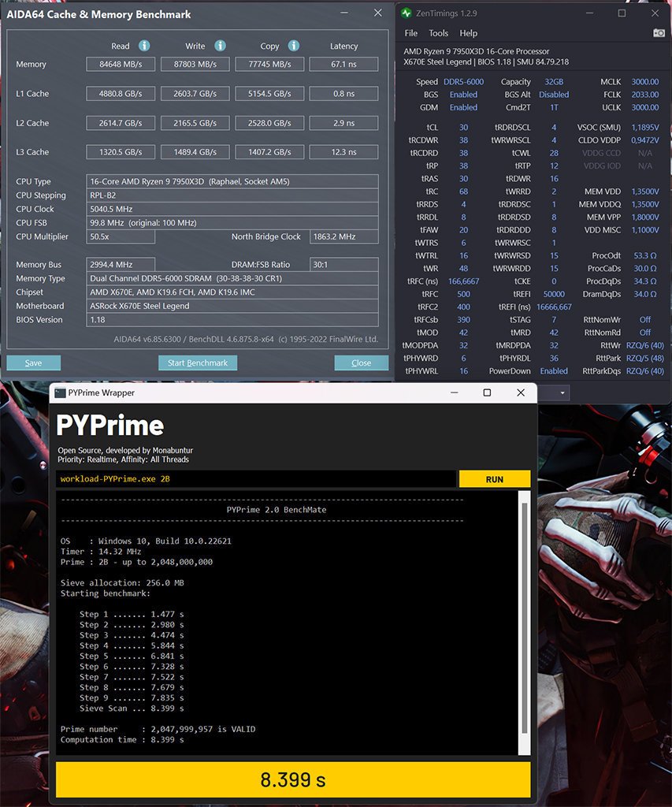
Task: Open the dropdown at the bottom of ZenTimings
Action: 562,393
